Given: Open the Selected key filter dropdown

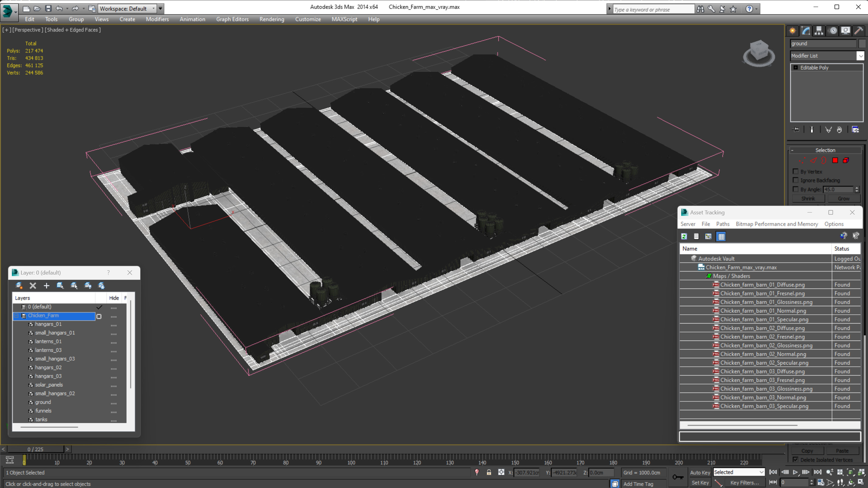Looking at the screenshot, I should coord(739,472).
